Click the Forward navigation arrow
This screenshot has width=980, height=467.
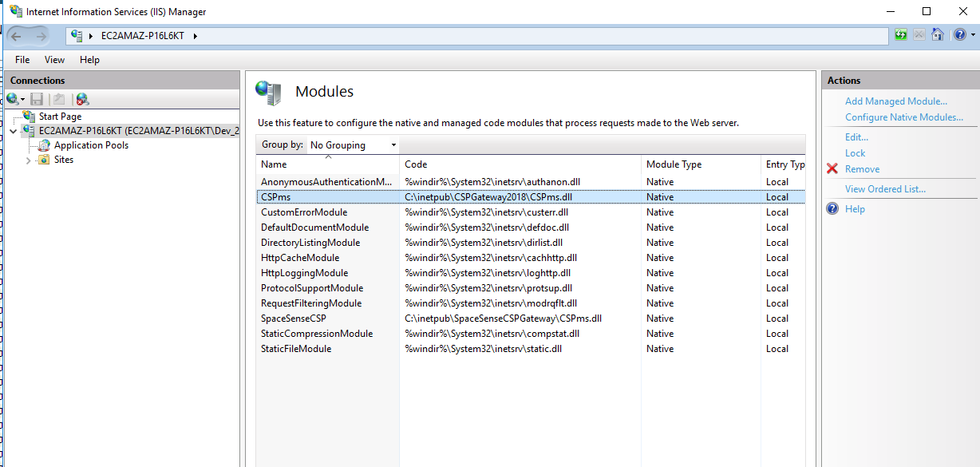click(x=40, y=36)
